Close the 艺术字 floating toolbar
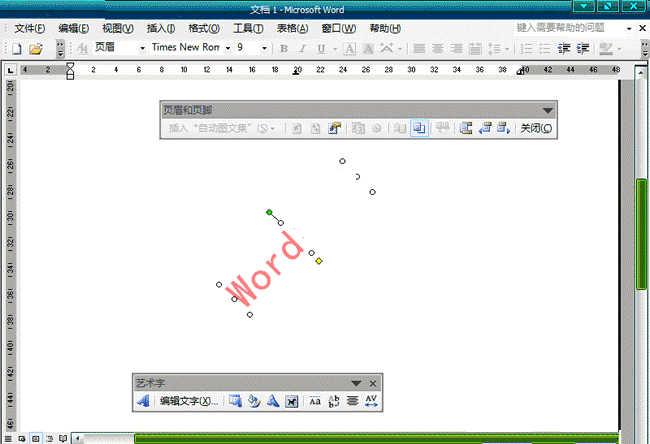Image resolution: width=650 pixels, height=444 pixels. coord(373,383)
